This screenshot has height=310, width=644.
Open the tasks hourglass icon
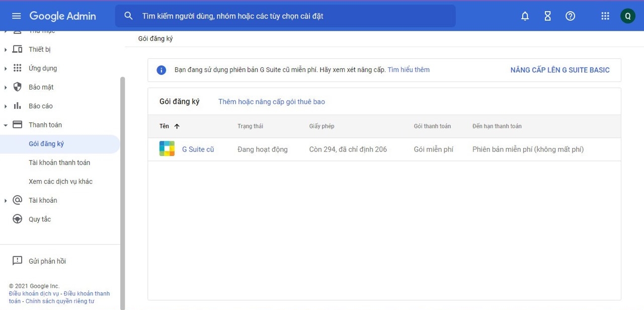547,16
